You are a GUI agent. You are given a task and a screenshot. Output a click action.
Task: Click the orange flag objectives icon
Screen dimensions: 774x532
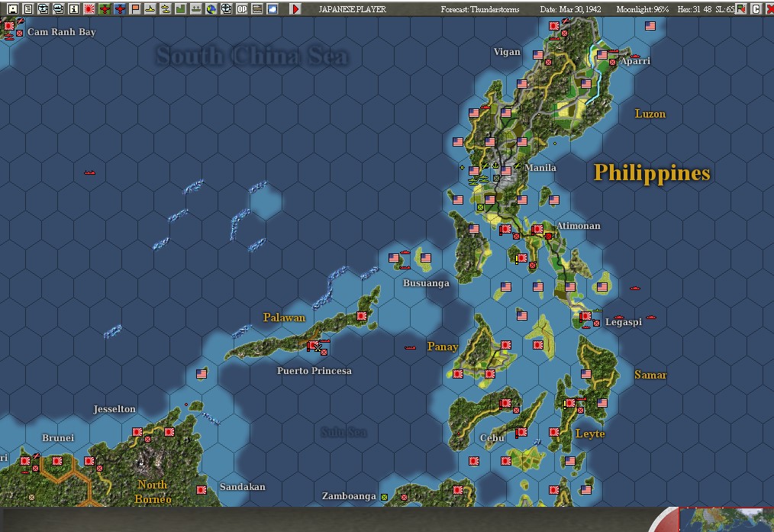[x=136, y=8]
